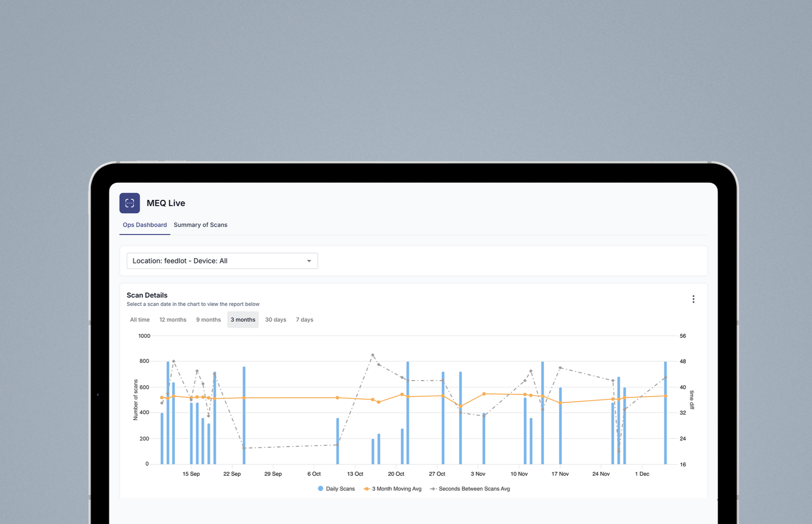Choose the 30 days range
The width and height of the screenshot is (812, 524).
[276, 320]
